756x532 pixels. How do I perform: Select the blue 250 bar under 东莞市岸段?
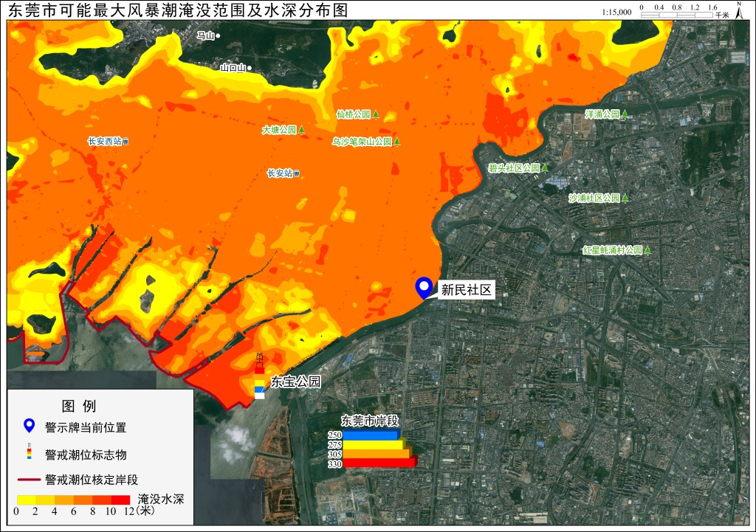(x=371, y=435)
